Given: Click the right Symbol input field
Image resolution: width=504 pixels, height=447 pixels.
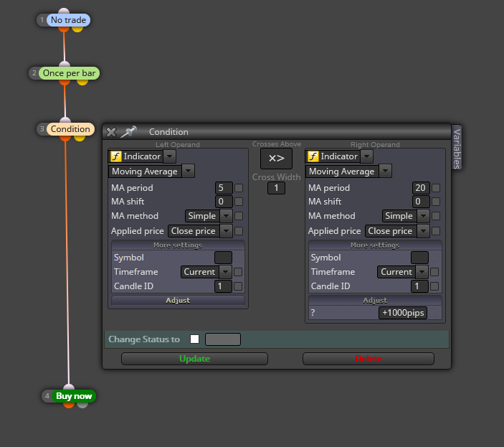Looking at the screenshot, I should (419, 258).
